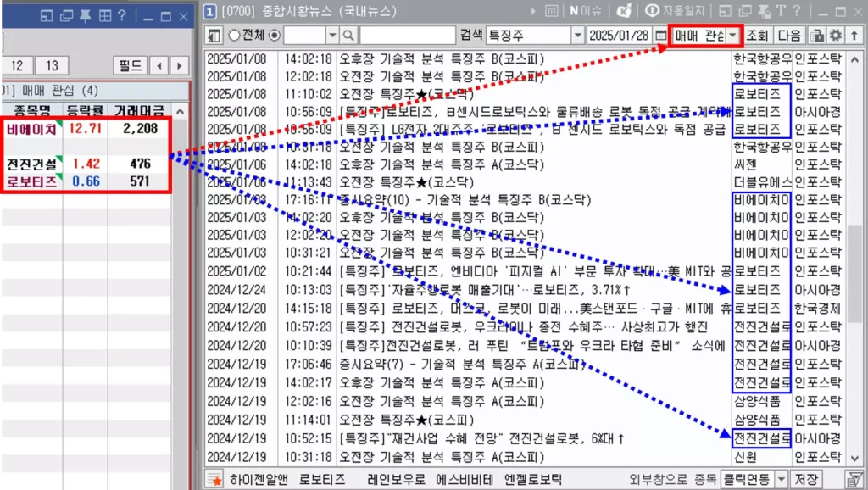868x490 pixels.
Task: Open the stock code dropdown arrow
Action: 332,36
